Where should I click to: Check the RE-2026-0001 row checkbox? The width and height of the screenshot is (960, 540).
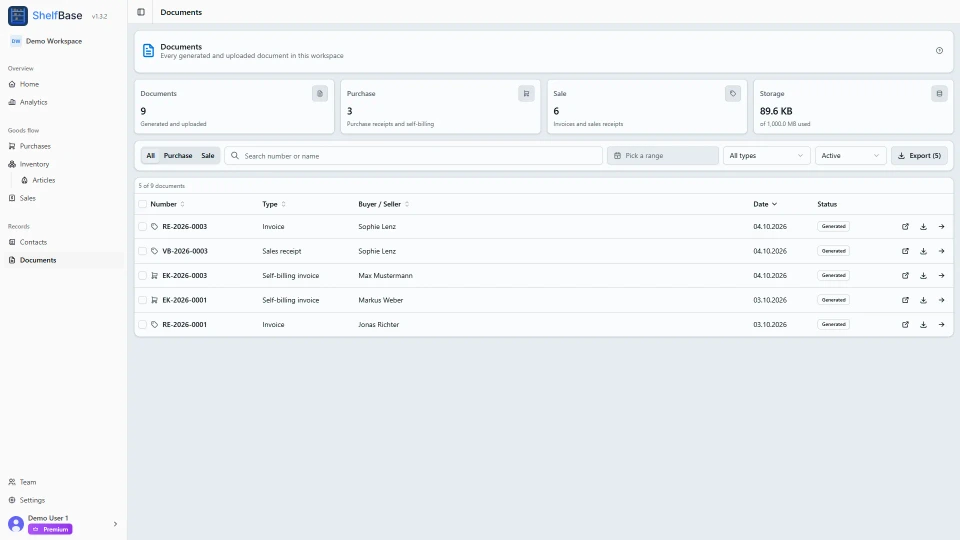click(x=143, y=324)
